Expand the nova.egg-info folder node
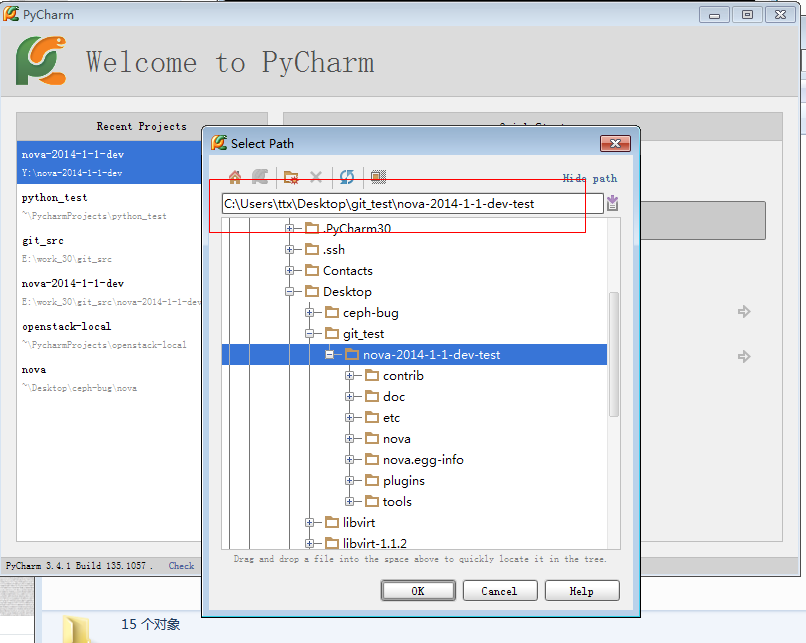The image size is (806, 643). pos(350,460)
